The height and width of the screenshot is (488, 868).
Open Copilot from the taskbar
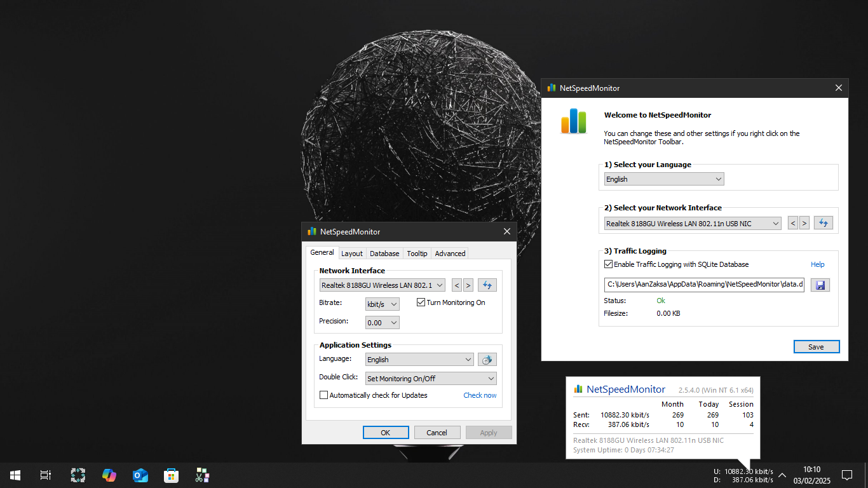109,475
